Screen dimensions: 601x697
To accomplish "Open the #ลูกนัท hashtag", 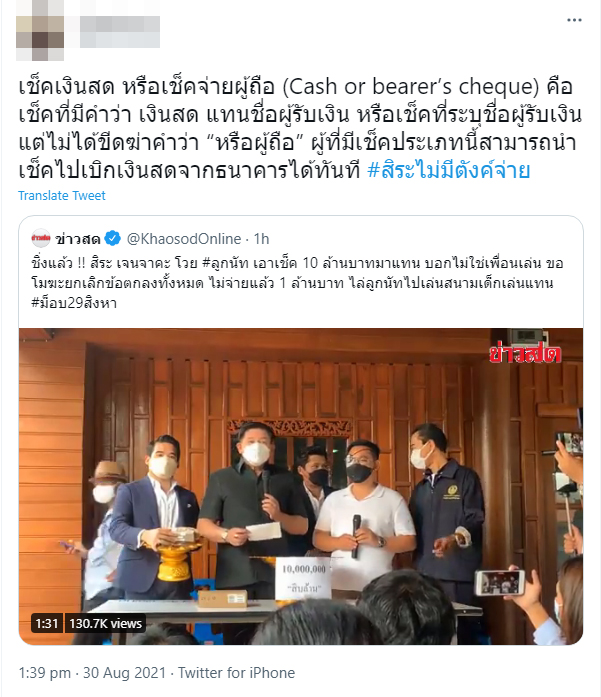I will [x=225, y=263].
